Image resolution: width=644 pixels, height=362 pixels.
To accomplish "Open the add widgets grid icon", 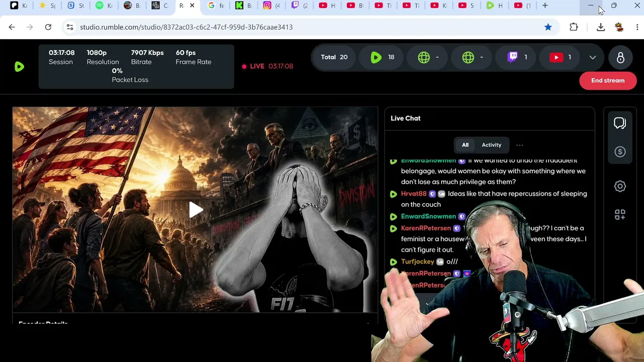I will click(620, 215).
